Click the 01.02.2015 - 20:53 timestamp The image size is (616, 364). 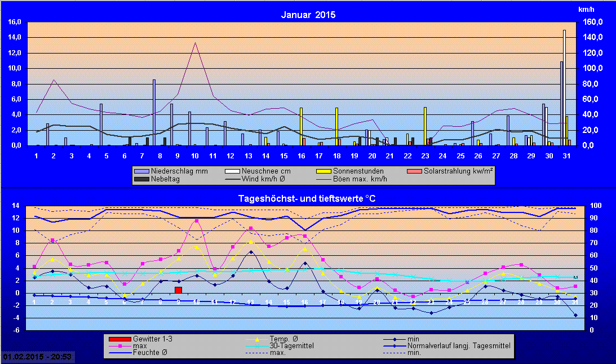point(37,357)
